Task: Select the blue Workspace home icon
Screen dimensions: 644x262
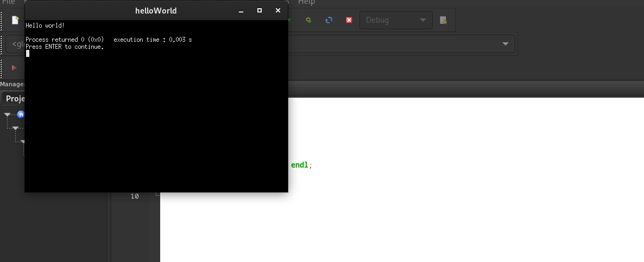Action: [x=21, y=114]
